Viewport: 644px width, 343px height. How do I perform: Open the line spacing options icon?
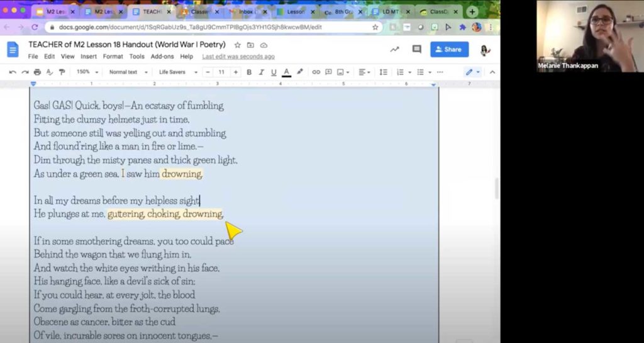(x=383, y=72)
